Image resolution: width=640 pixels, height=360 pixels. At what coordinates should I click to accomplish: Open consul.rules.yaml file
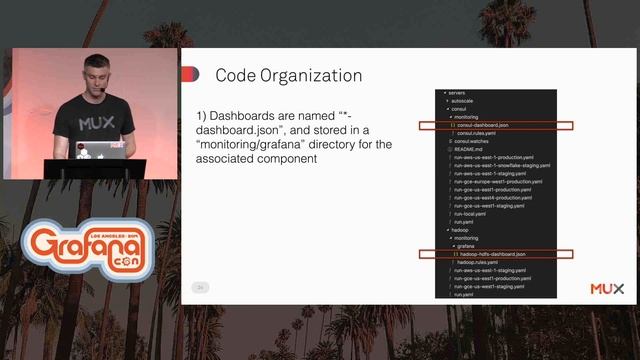[476, 133]
